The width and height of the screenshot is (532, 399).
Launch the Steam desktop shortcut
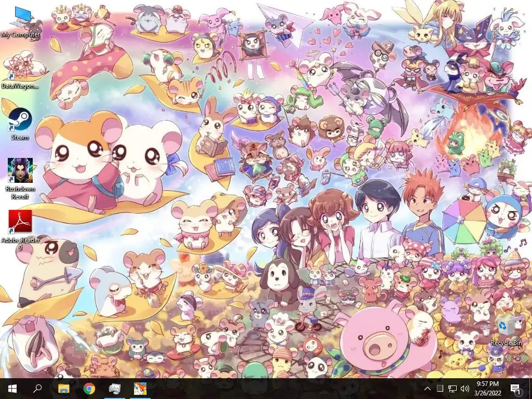(20, 124)
